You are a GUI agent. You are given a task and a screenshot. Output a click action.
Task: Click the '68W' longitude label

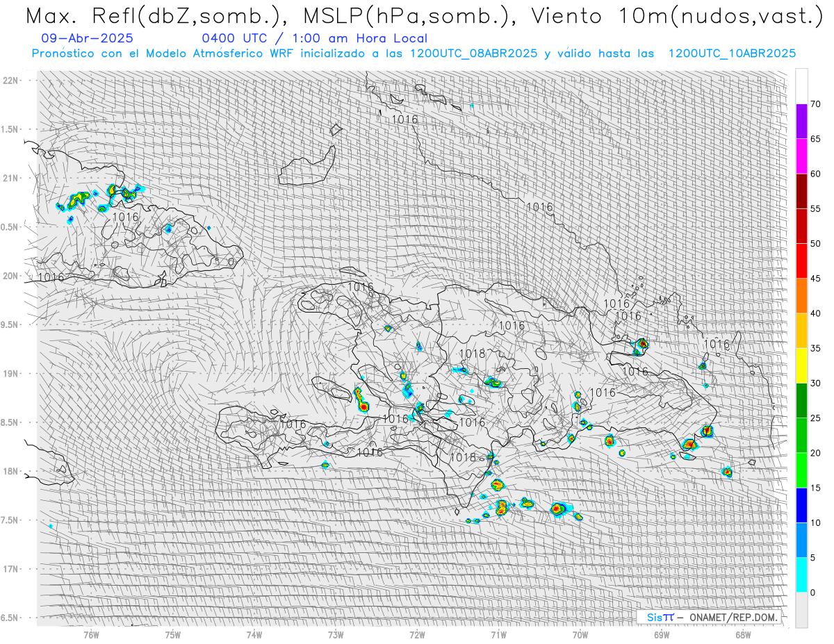coord(742,634)
